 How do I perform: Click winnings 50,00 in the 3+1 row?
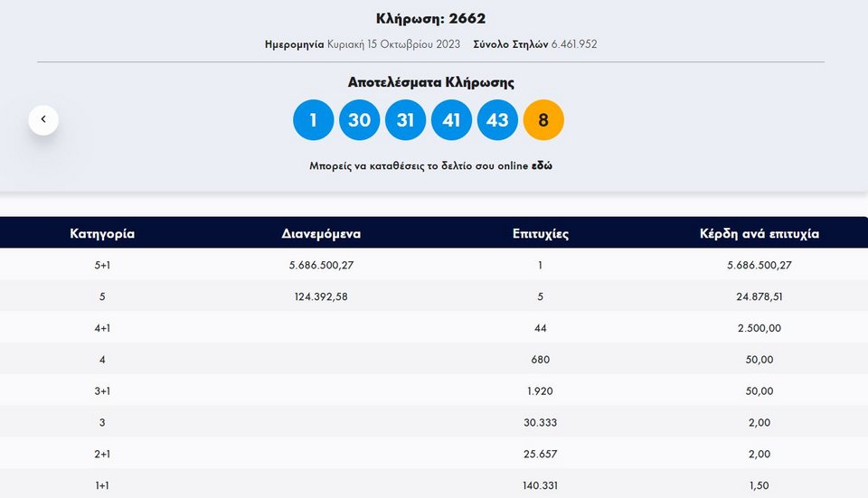point(759,391)
